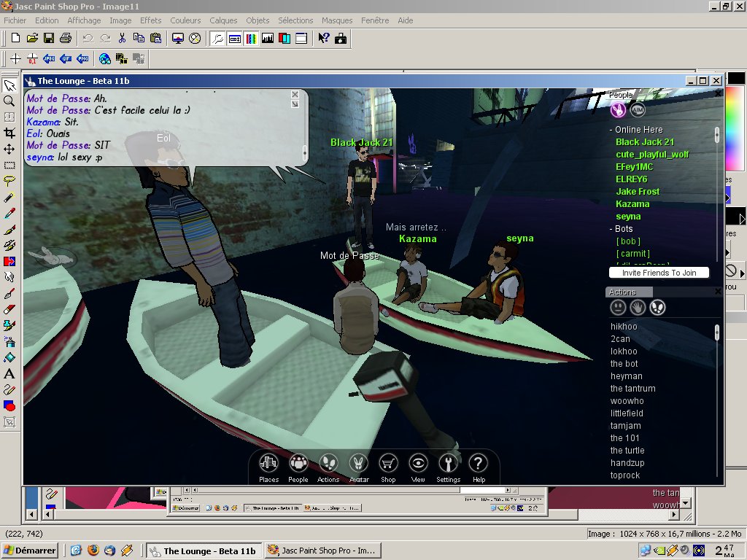Toggle the color palette toolbar button
The height and width of the screenshot is (560, 747).
251,38
